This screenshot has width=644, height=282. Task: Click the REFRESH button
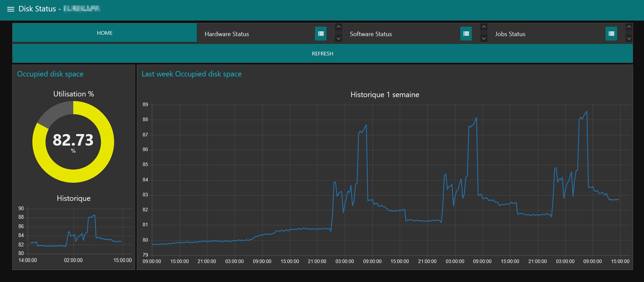click(322, 53)
